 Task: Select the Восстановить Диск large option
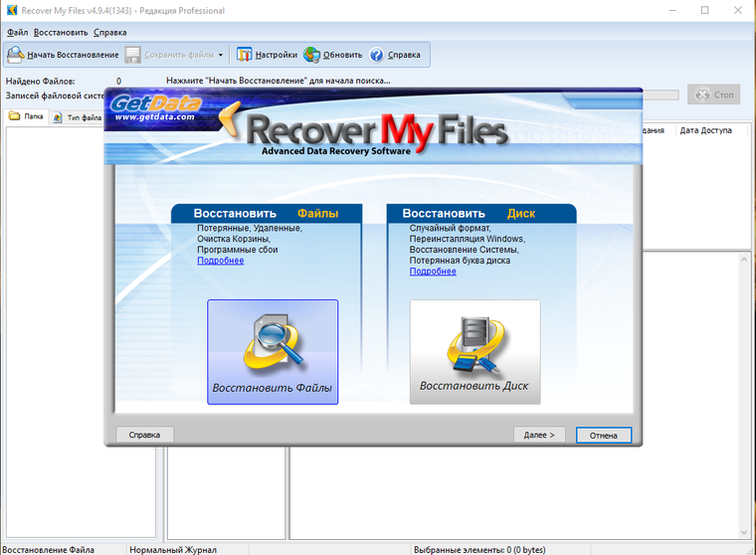[474, 352]
